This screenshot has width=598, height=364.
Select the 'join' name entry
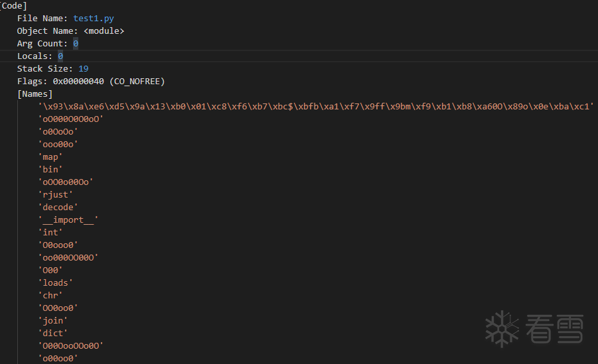coord(53,321)
